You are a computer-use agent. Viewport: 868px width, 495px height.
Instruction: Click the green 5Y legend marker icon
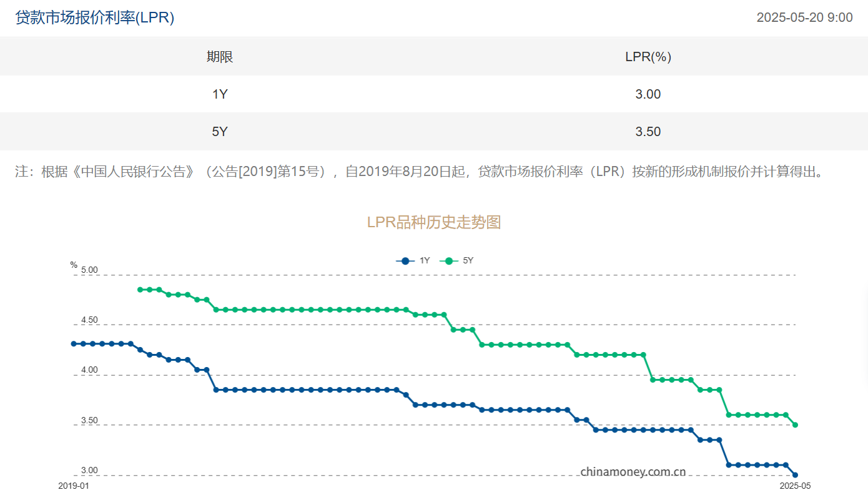coord(448,261)
